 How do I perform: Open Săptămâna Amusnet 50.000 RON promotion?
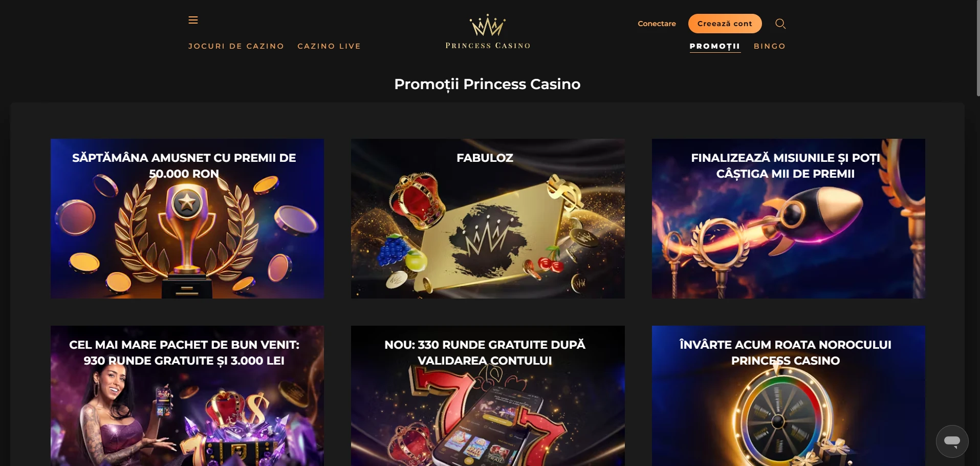(x=187, y=219)
